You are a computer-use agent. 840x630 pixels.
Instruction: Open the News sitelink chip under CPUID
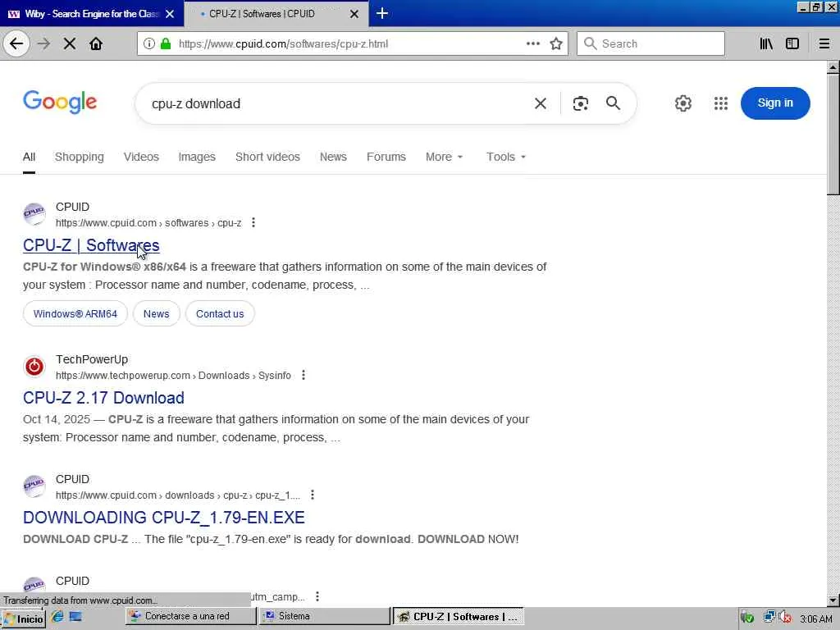[157, 314]
